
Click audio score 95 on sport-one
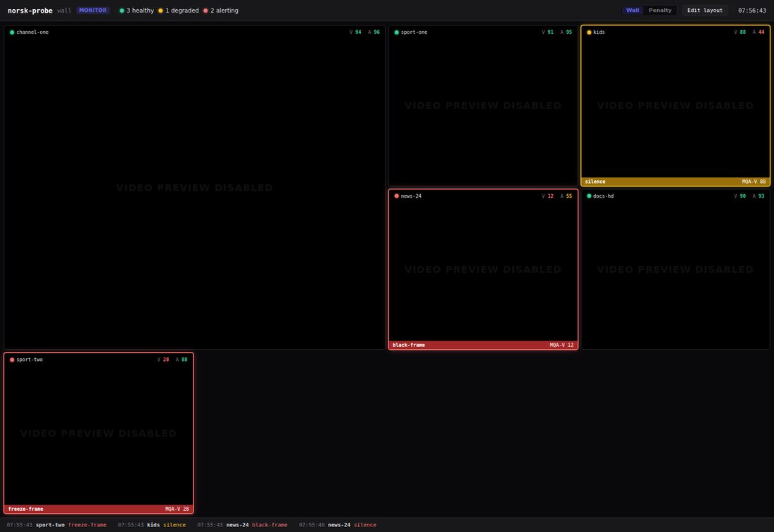click(x=569, y=32)
